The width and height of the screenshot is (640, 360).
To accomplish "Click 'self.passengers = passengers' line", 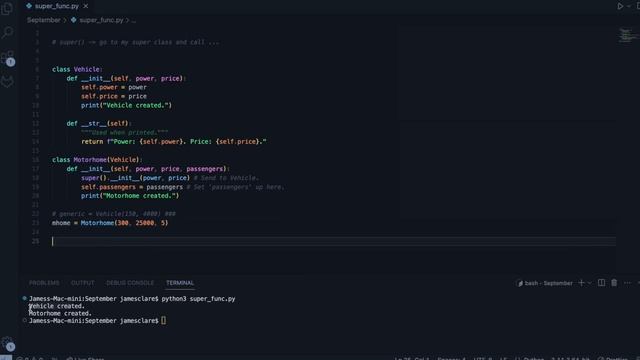I will pyautogui.click(x=132, y=187).
